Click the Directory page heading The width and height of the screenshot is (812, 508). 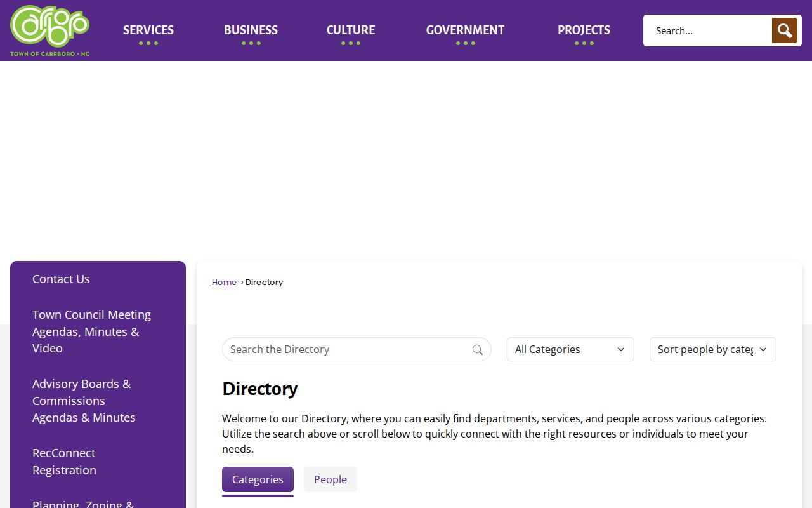click(x=260, y=389)
